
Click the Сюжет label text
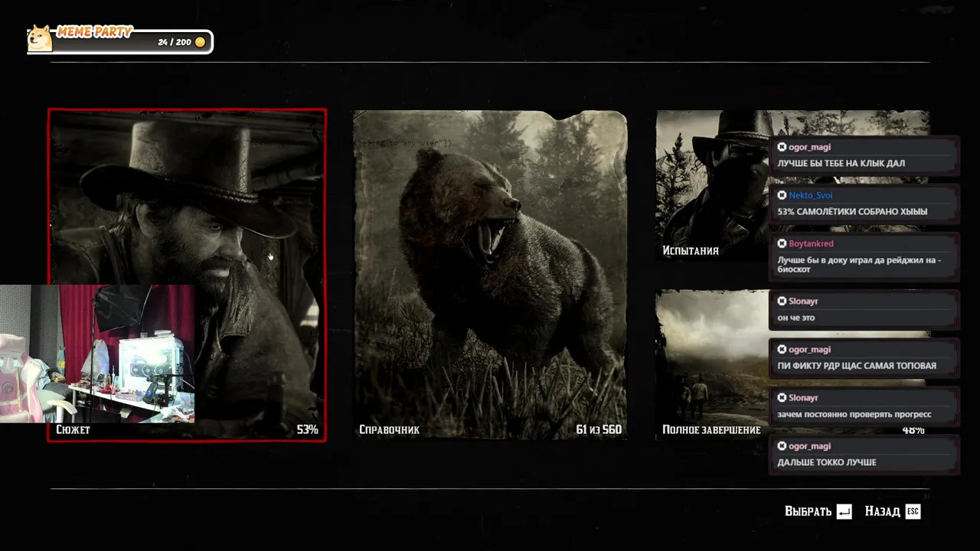(73, 430)
